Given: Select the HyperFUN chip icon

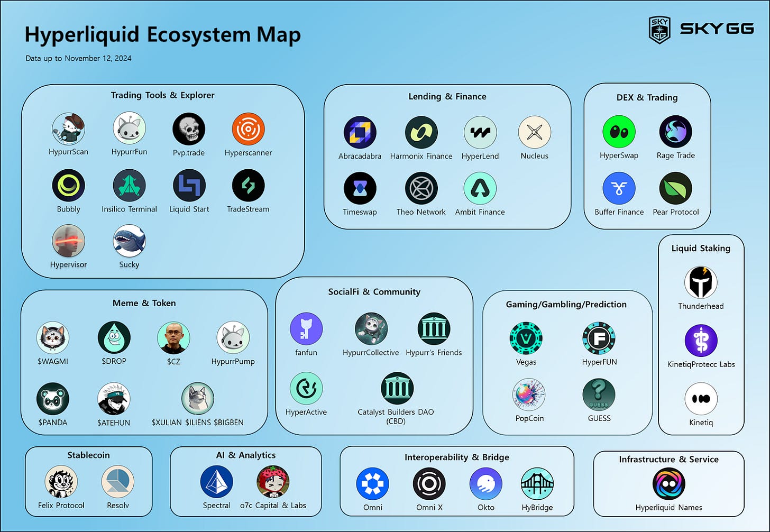Looking at the screenshot, I should pyautogui.click(x=599, y=338).
